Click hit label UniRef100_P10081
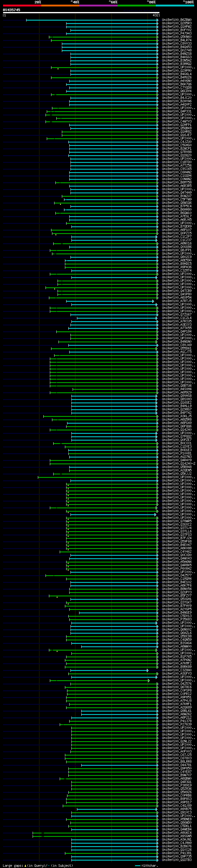This screenshot has width=197, height=868. click(177, 454)
